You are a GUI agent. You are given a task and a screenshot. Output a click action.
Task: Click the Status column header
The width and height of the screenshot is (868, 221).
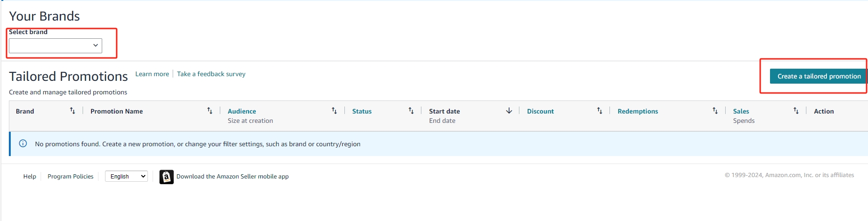362,111
